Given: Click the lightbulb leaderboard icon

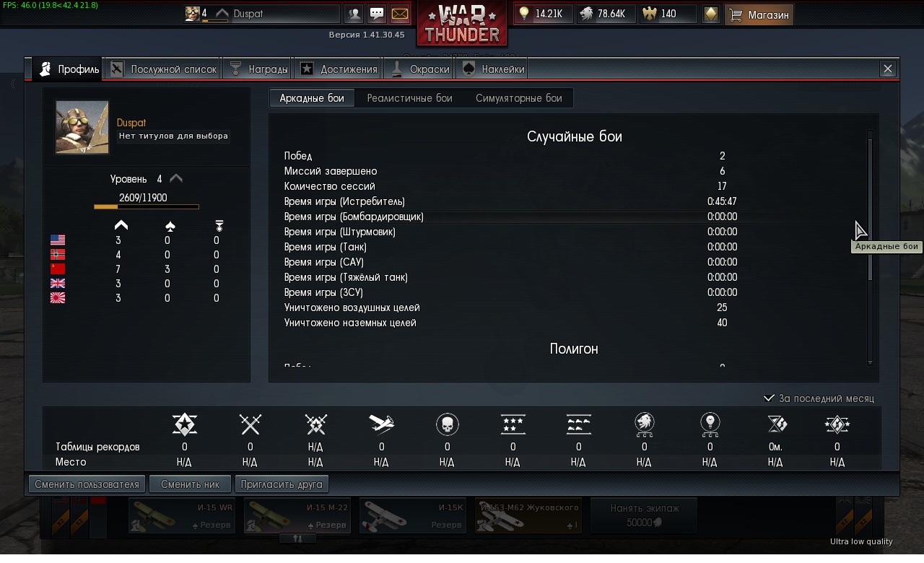Looking at the screenshot, I should click(710, 425).
